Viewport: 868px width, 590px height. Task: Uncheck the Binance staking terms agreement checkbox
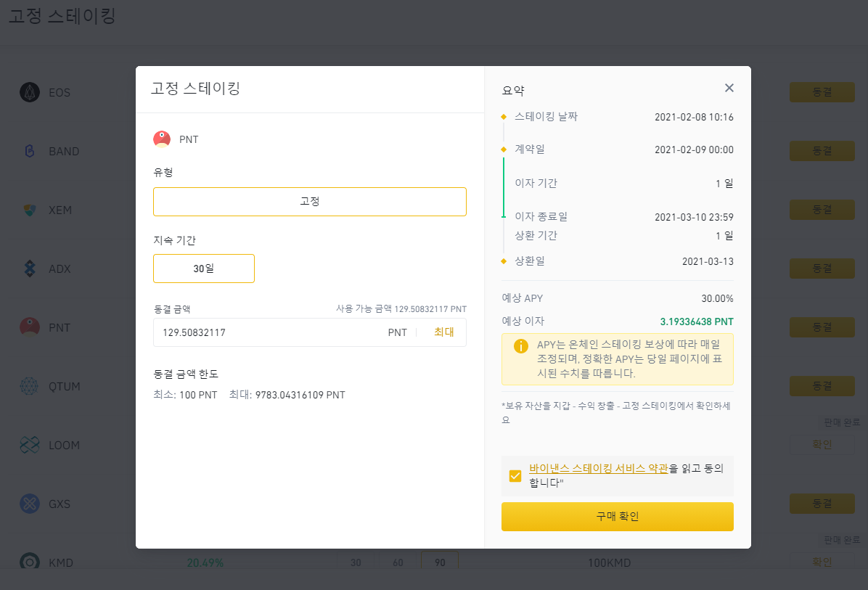515,476
